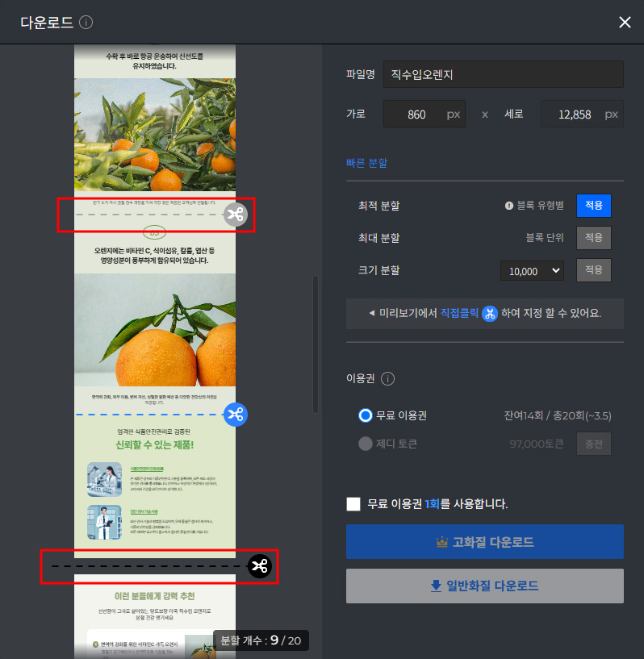644x659 pixels.
Task: Click 이런 분들에게 강력 추천 heading in preview
Action: coord(155,596)
